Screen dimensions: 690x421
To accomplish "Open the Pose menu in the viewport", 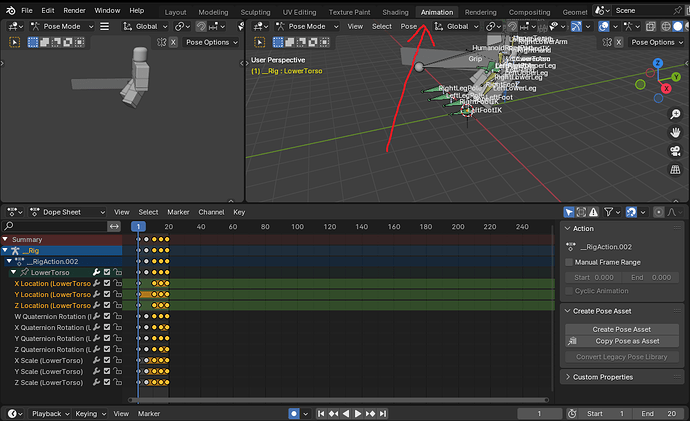I will coord(408,26).
